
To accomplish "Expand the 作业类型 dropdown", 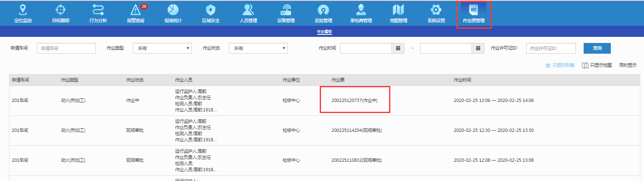I will pyautogui.click(x=163, y=48).
